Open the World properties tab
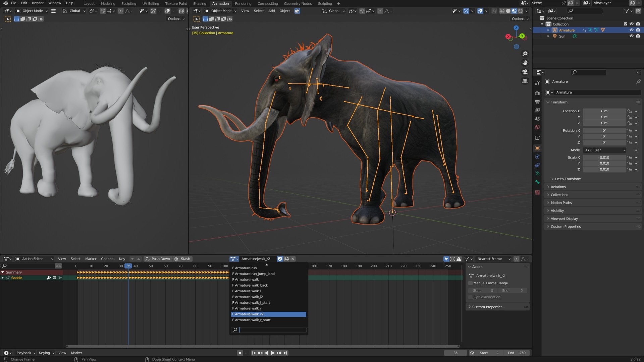The image size is (644, 362). point(537,127)
